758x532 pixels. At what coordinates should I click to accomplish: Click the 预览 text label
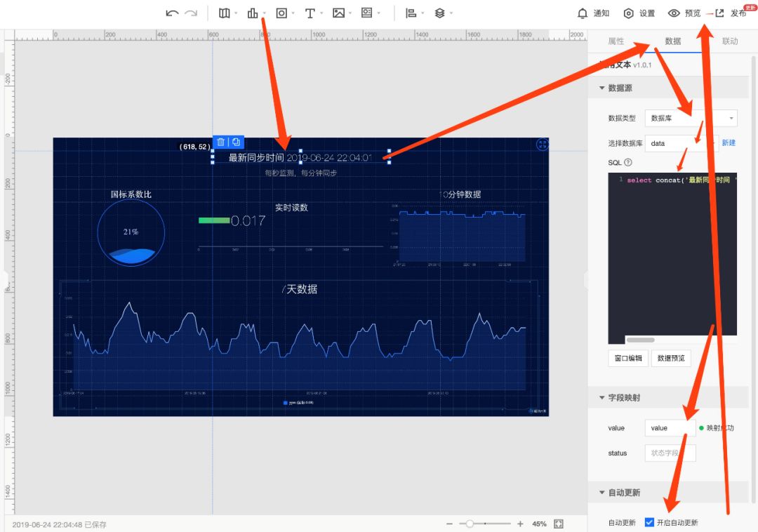click(x=693, y=13)
